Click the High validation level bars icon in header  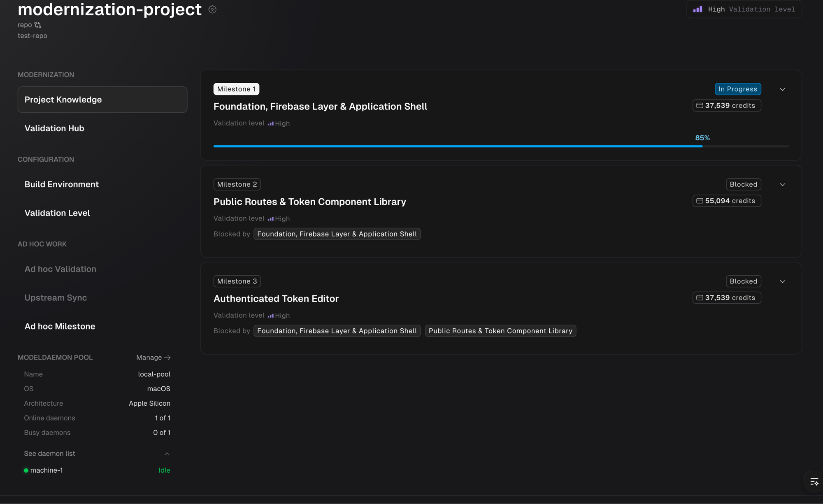tap(698, 9)
